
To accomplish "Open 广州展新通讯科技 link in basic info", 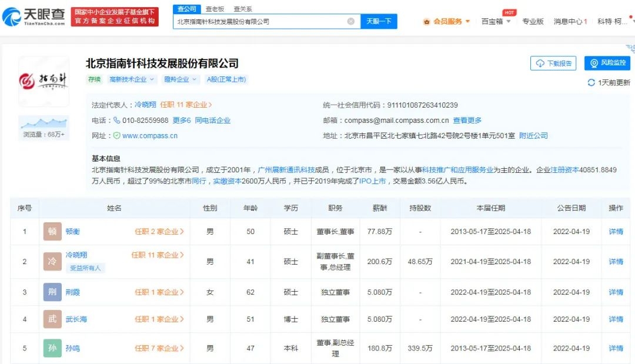I will pyautogui.click(x=286, y=170).
